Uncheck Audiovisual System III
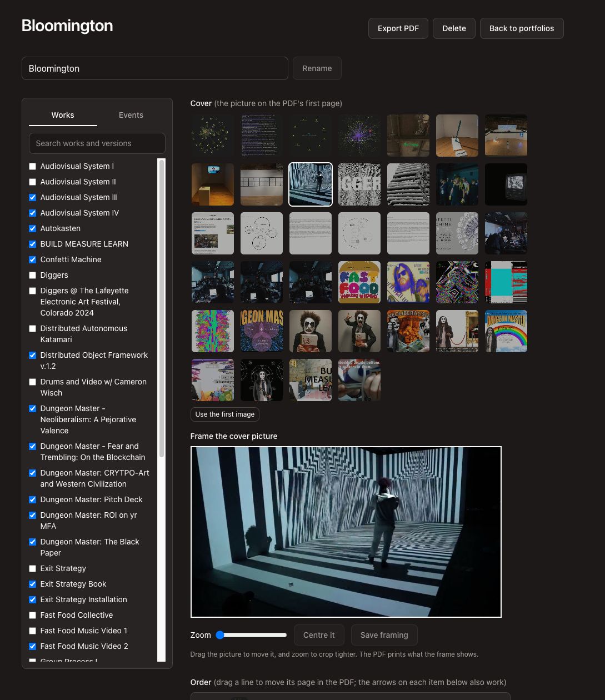Screen dimensions: 605x700 [32, 197]
